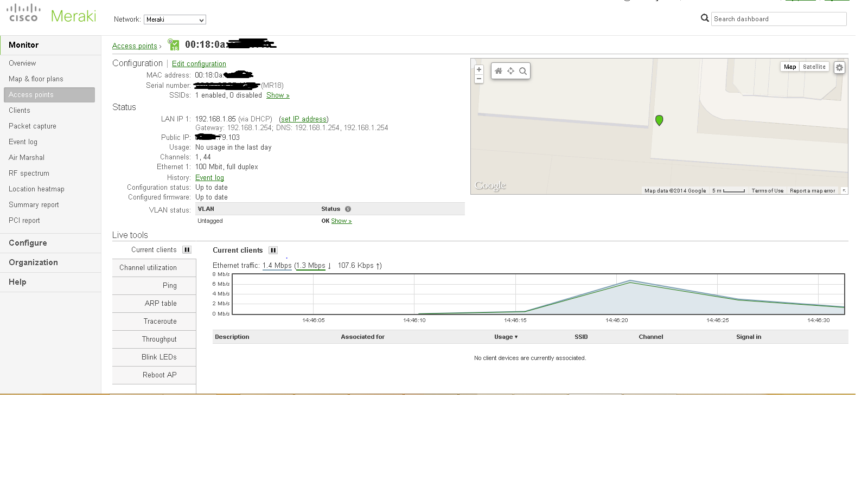Open Location heatmap page
Image resolution: width=868 pixels, height=488 pixels.
coord(36,189)
